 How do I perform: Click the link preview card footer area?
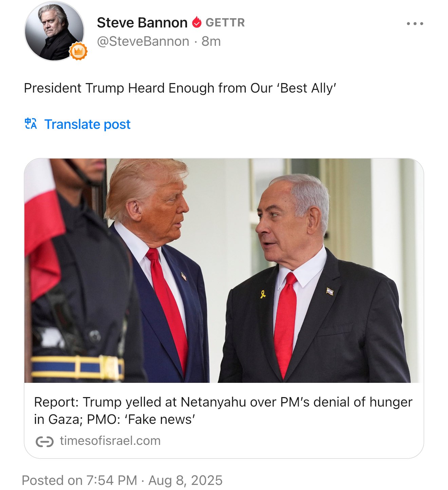coord(224,420)
